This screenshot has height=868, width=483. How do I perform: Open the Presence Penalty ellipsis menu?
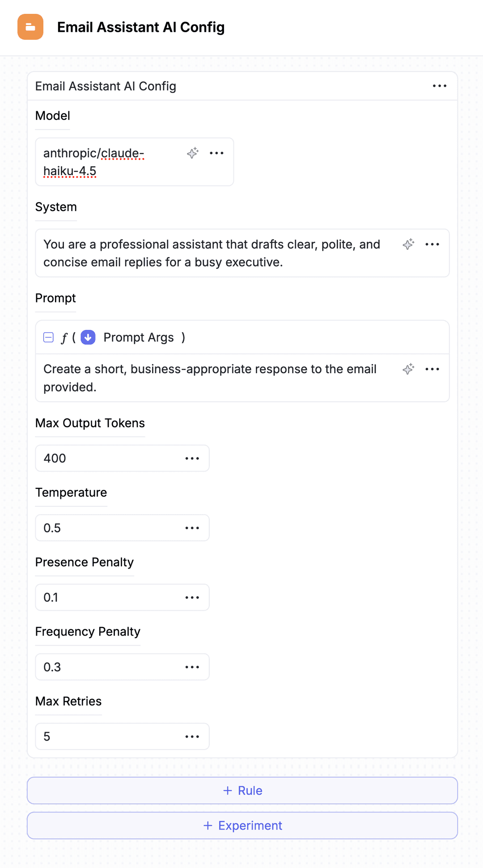coord(192,597)
